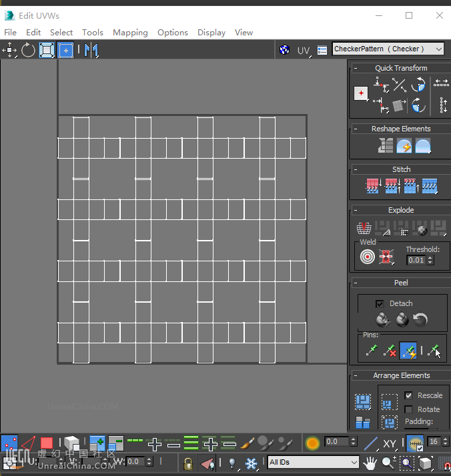451x476 pixels.
Task: Click the Paint Select brush icon
Action: coord(248,443)
